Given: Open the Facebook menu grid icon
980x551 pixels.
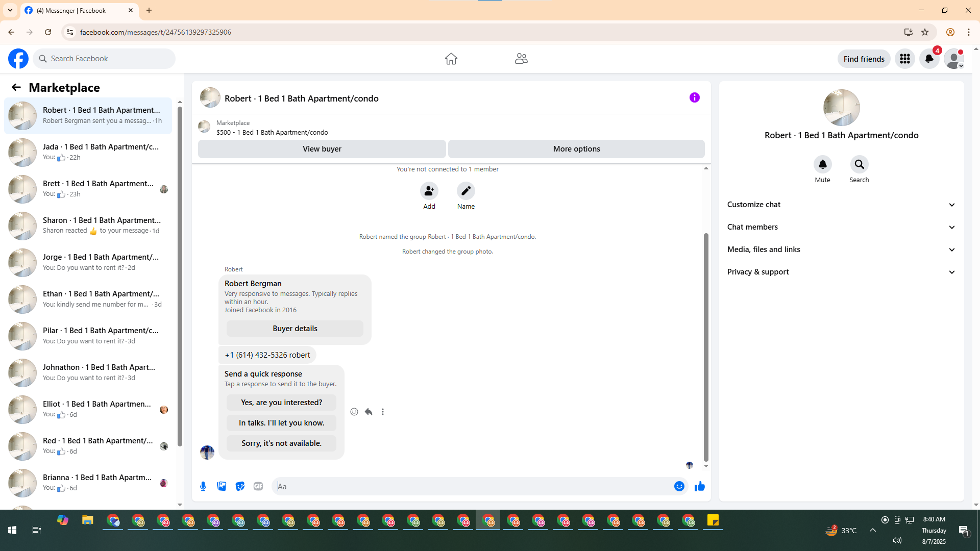Looking at the screenshot, I should pyautogui.click(x=905, y=59).
